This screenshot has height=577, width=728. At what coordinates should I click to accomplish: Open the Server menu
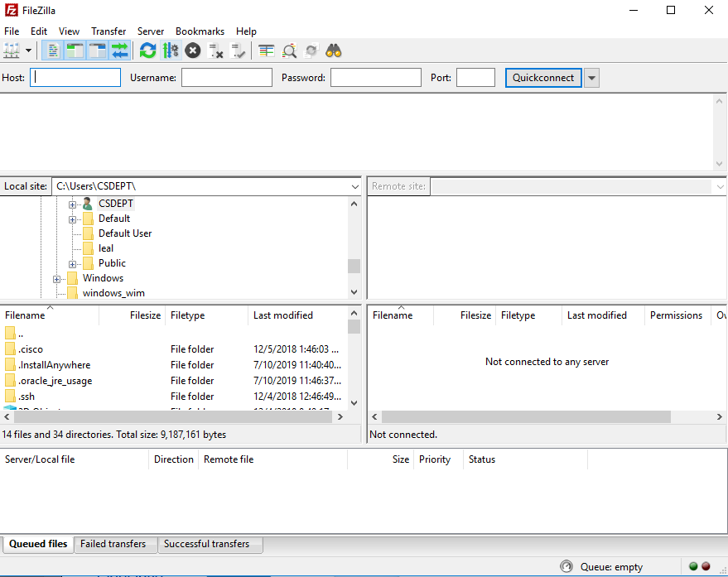(x=151, y=31)
